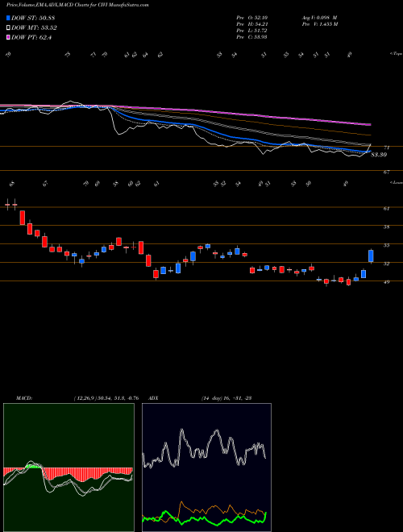Click the 53.30 price label on EMA chart
This screenshot has height=532, width=403.
(379, 155)
